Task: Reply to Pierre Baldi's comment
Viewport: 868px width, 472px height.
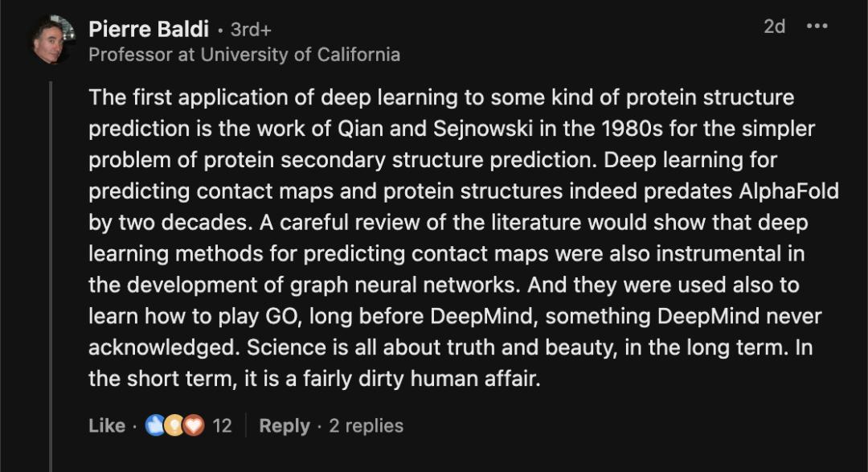Action: click(285, 425)
